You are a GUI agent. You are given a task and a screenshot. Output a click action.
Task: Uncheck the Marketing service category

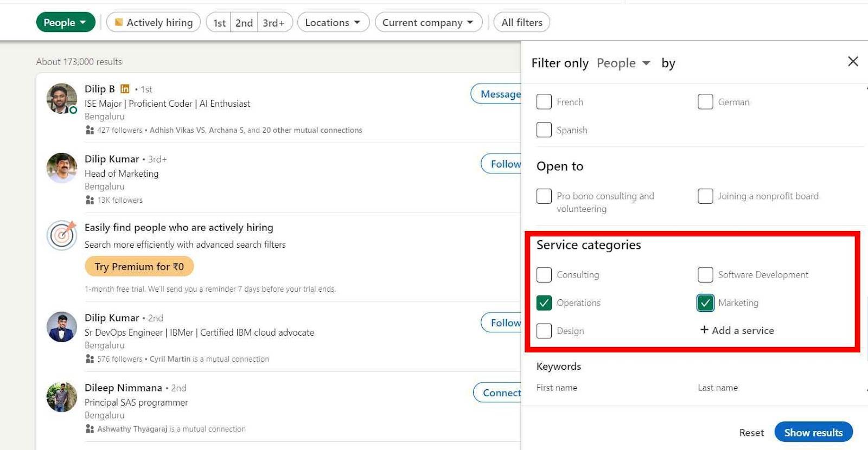(x=705, y=303)
